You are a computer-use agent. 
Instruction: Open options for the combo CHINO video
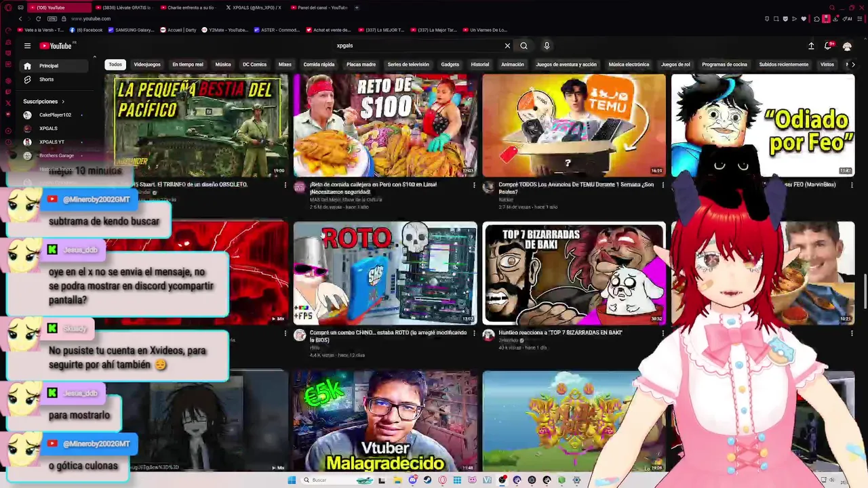(474, 333)
